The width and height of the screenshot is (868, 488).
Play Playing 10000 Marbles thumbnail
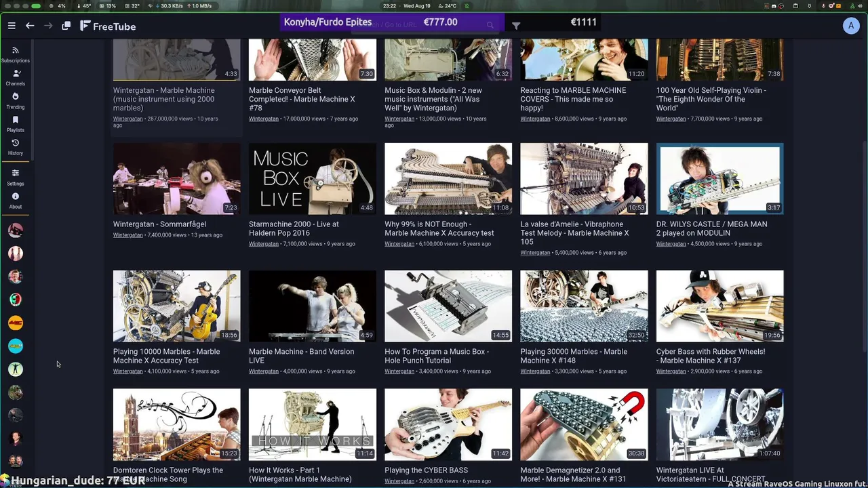click(x=176, y=306)
